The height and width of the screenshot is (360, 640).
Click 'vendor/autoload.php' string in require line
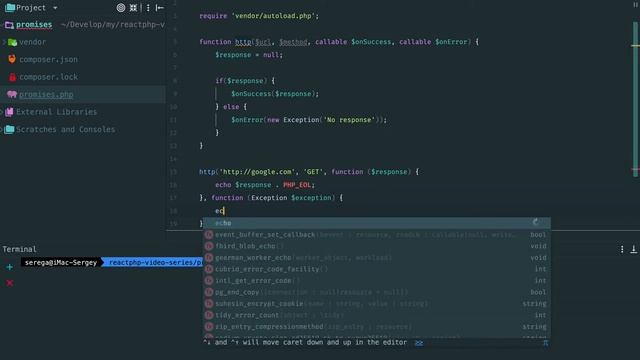273,16
